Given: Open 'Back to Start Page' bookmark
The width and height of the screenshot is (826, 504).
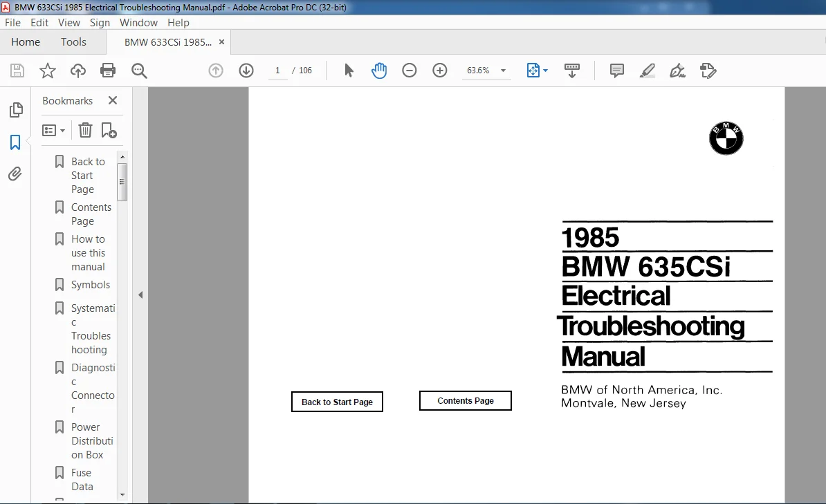Looking at the screenshot, I should pos(88,176).
